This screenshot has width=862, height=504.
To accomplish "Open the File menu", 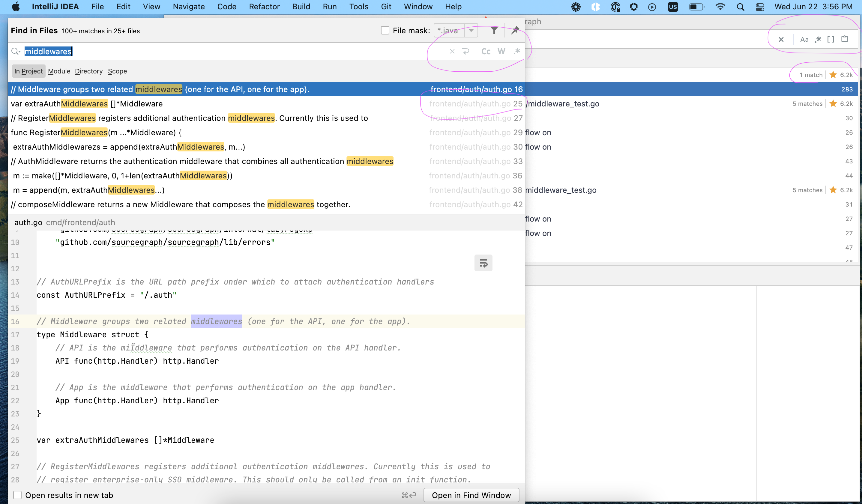I will tap(97, 7).
